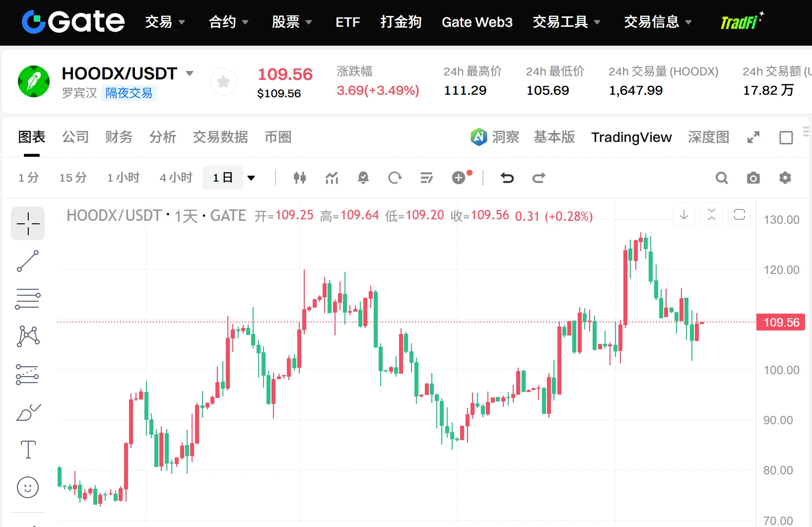Open the 交易 dropdown menu
This screenshot has width=812, height=527.
(165, 22)
